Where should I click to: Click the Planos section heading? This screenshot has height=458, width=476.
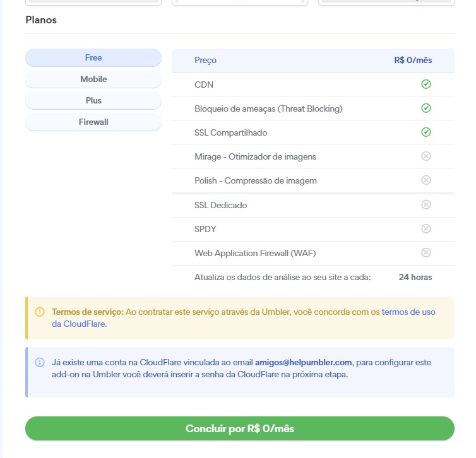41,20
